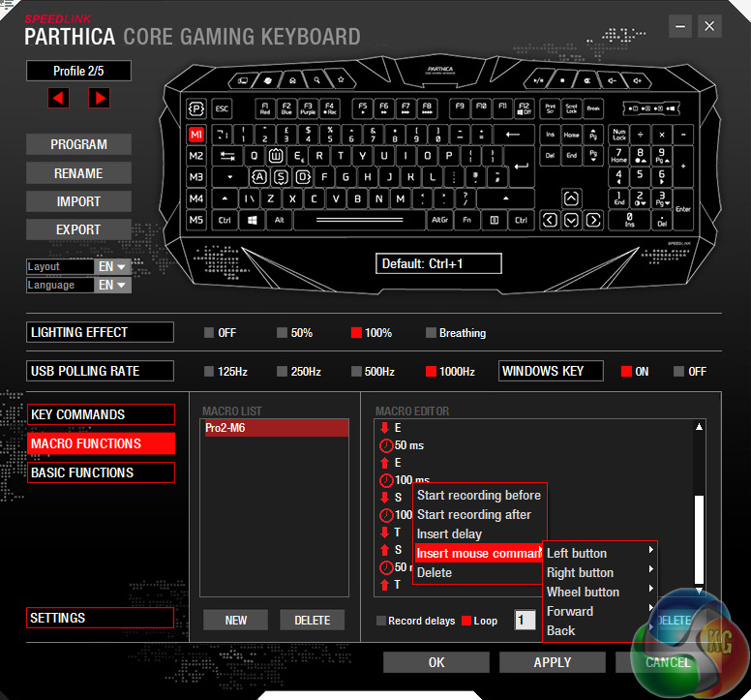The height and width of the screenshot is (700, 751).
Task: Select Pro2-M6 in the macro list
Action: [274, 428]
